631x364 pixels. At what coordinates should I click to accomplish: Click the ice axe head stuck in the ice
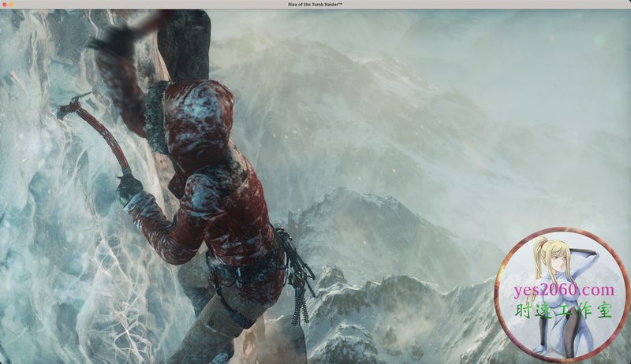coord(71,105)
